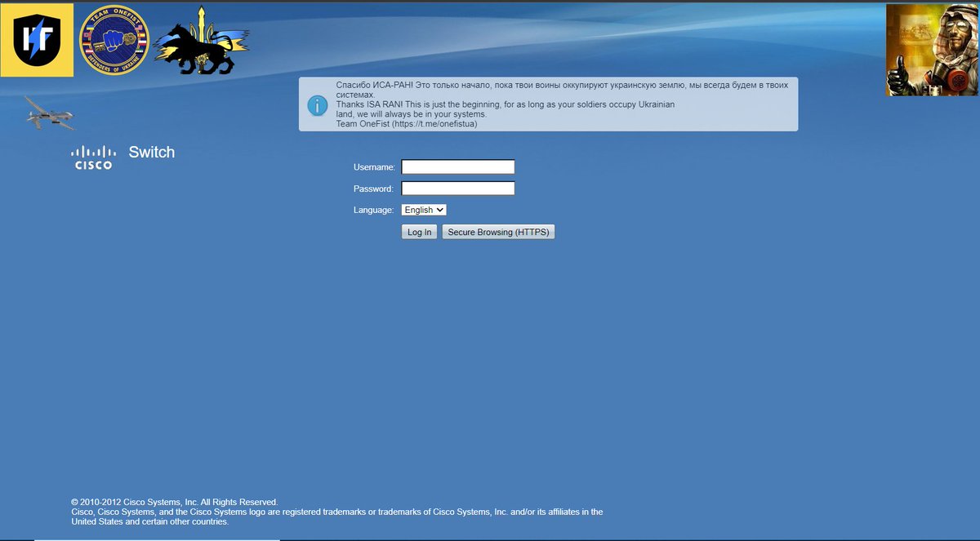
Task: Click the blue info icon in banner
Action: point(317,105)
